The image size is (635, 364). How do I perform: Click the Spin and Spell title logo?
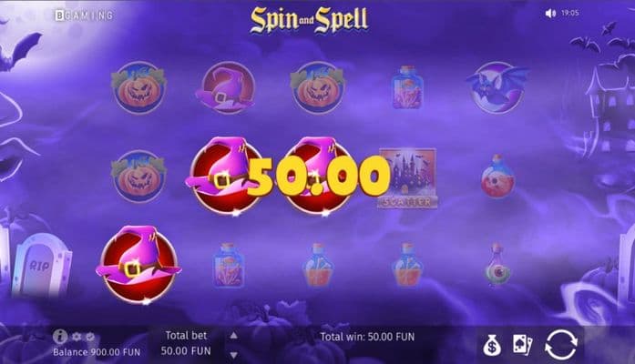pos(309,19)
